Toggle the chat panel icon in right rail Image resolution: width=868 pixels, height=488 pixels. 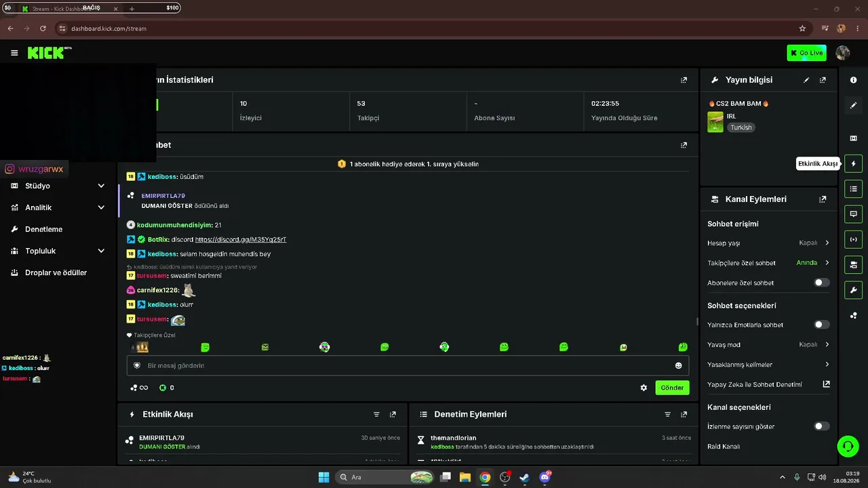[853, 214]
